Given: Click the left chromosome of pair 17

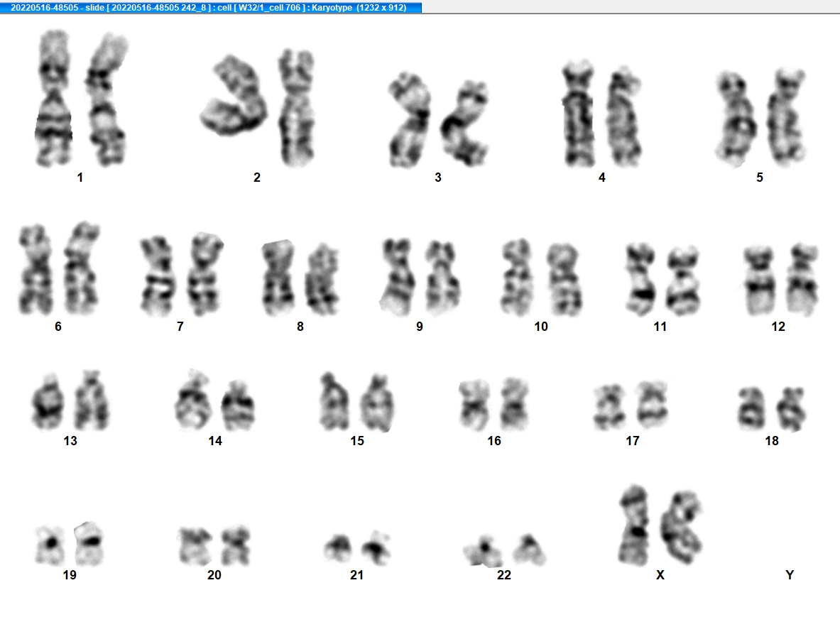Looking at the screenshot, I should [610, 407].
